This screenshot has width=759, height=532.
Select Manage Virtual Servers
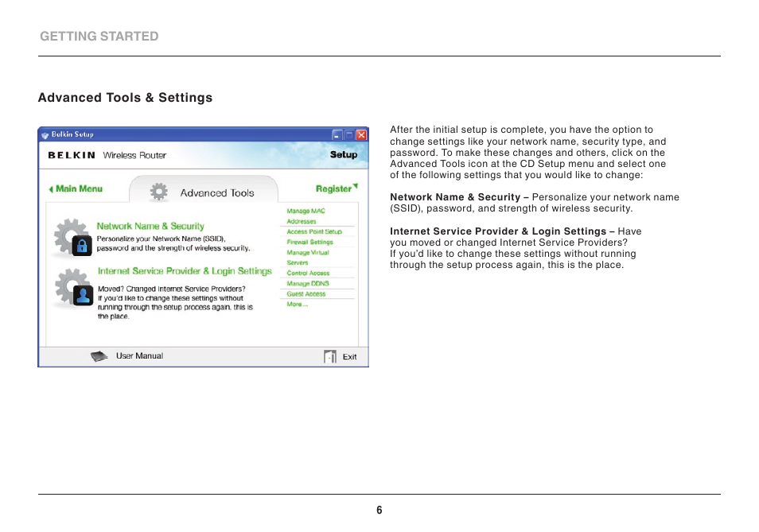tap(307, 257)
